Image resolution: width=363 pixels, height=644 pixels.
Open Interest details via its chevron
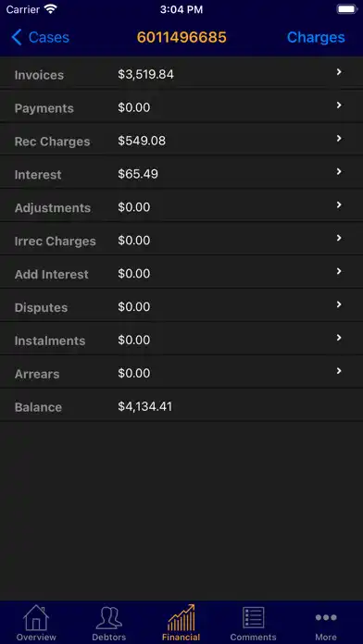(339, 172)
